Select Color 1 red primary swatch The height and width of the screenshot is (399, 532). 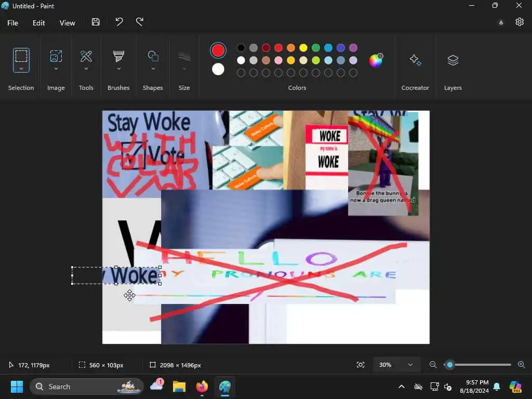(x=218, y=50)
